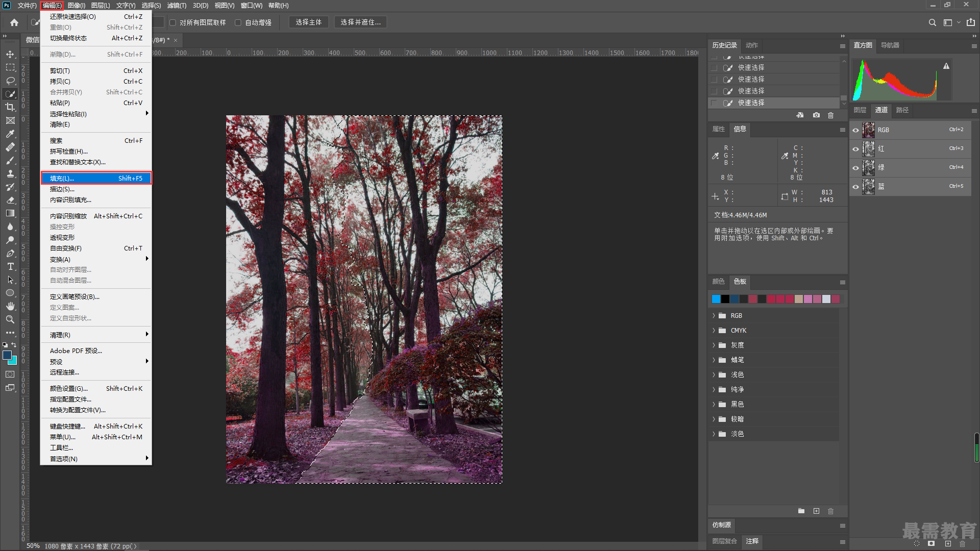Select the Ellipse shape tool
980x551 pixels.
pyautogui.click(x=10, y=293)
